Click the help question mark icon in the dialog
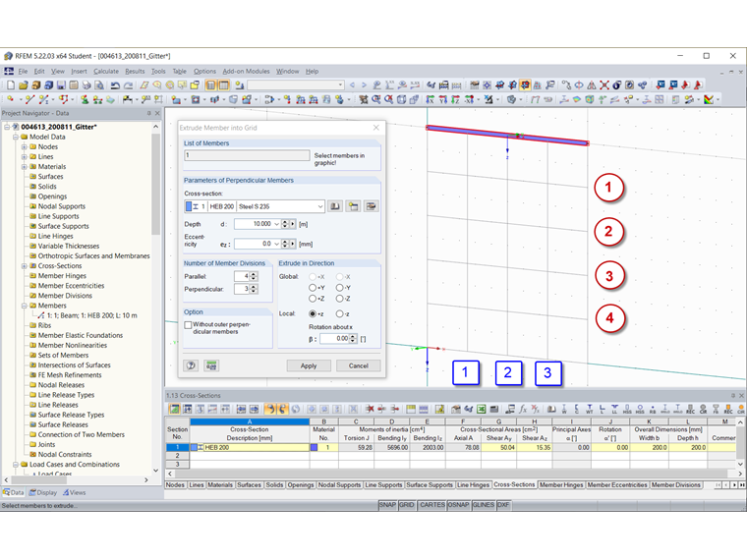Screen dimensions: 747x560 pos(191,365)
